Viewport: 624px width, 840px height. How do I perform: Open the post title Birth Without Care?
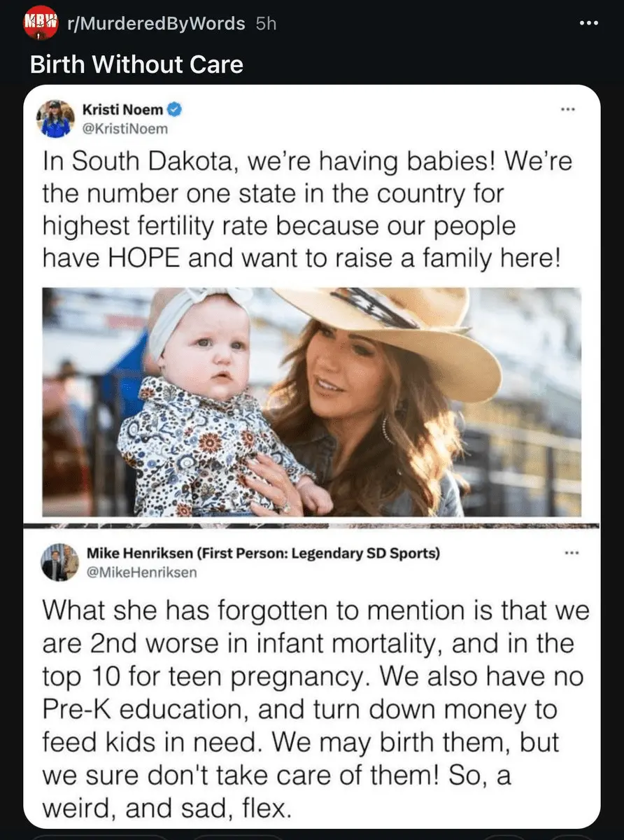(x=136, y=64)
